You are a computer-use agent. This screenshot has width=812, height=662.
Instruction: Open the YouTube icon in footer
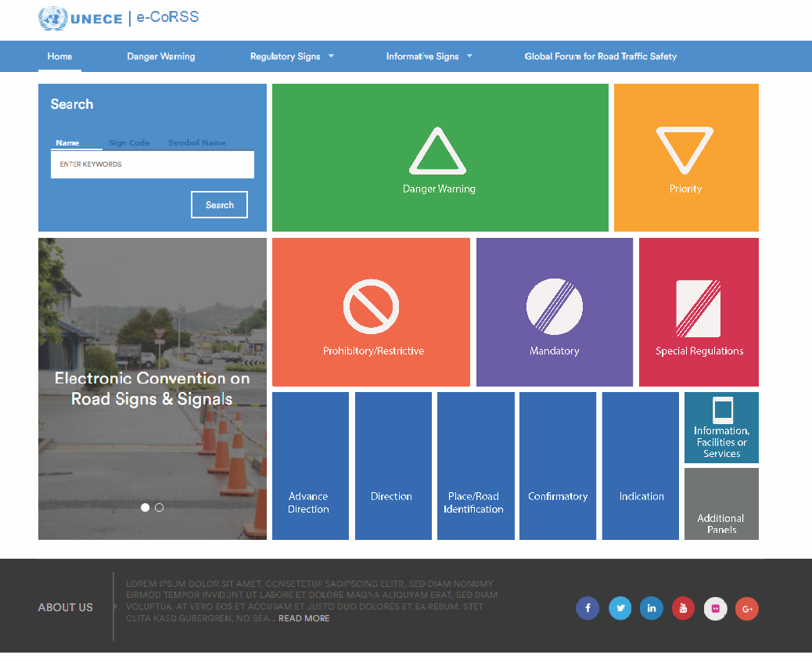(x=683, y=608)
